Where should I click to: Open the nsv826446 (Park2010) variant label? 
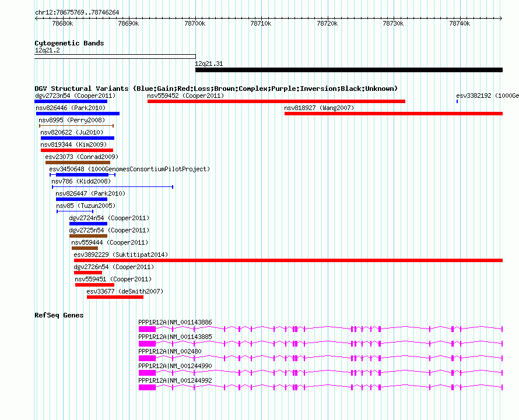(x=71, y=108)
